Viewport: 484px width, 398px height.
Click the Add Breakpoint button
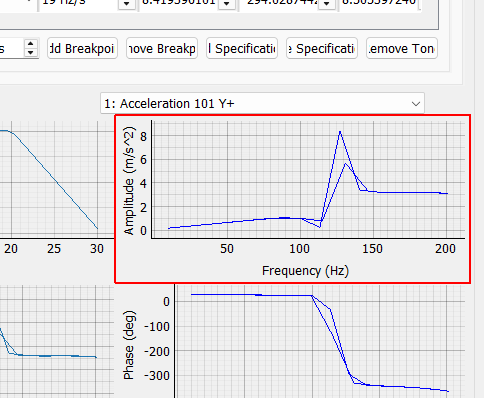82,49
